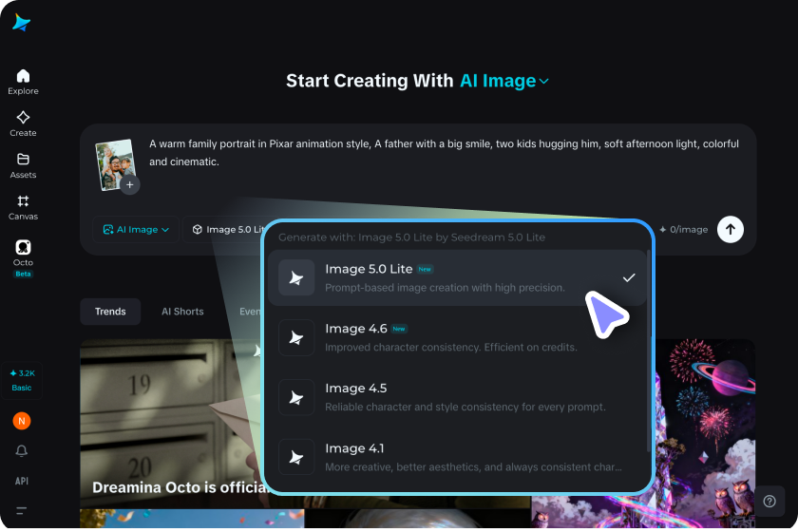The width and height of the screenshot is (798, 532).
Task: Click the checkmark beside Image 5.0 Lite
Action: point(629,277)
